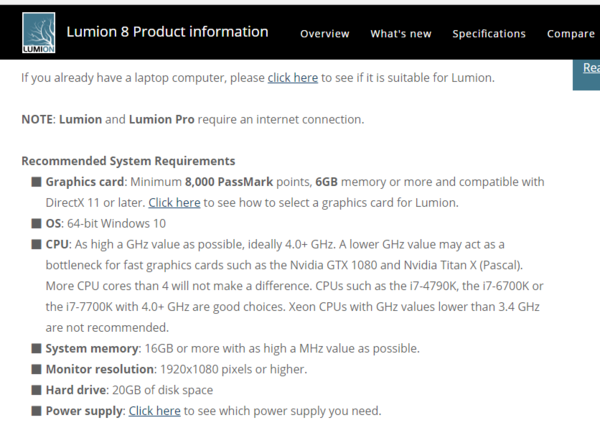The width and height of the screenshot is (600, 438).
Task: Click the teal button at the right edge
Action: click(x=587, y=69)
